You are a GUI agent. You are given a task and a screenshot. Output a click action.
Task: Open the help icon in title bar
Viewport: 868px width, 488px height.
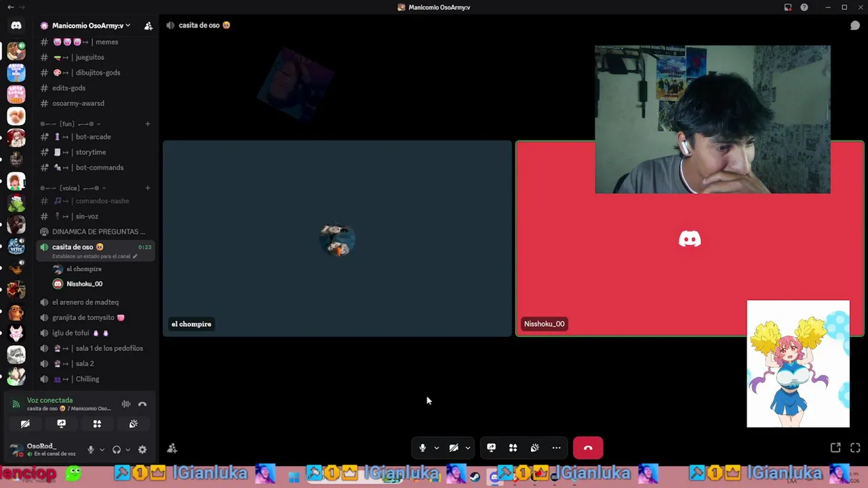tap(804, 7)
